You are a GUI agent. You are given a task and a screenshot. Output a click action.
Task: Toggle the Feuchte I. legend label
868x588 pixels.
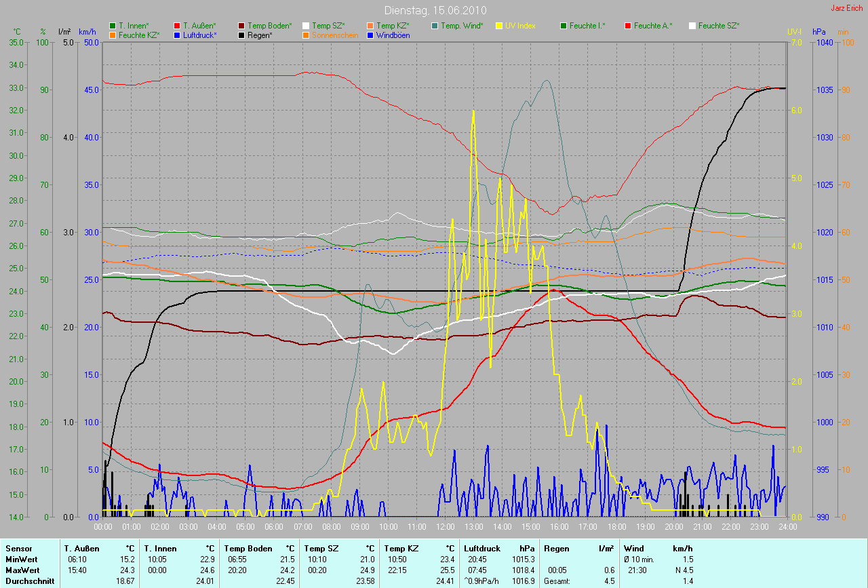tap(587, 26)
